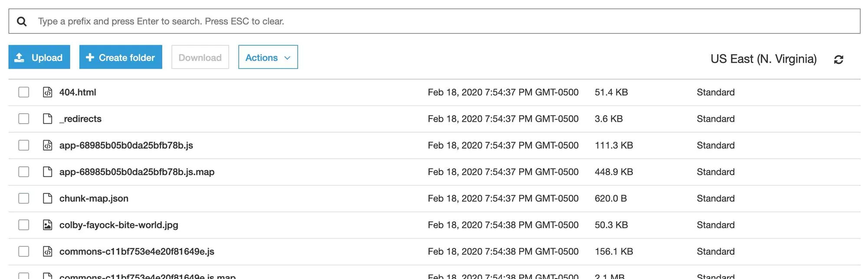The width and height of the screenshot is (868, 279).
Task: Open the chunk-map.json file name link
Action: 94,198
